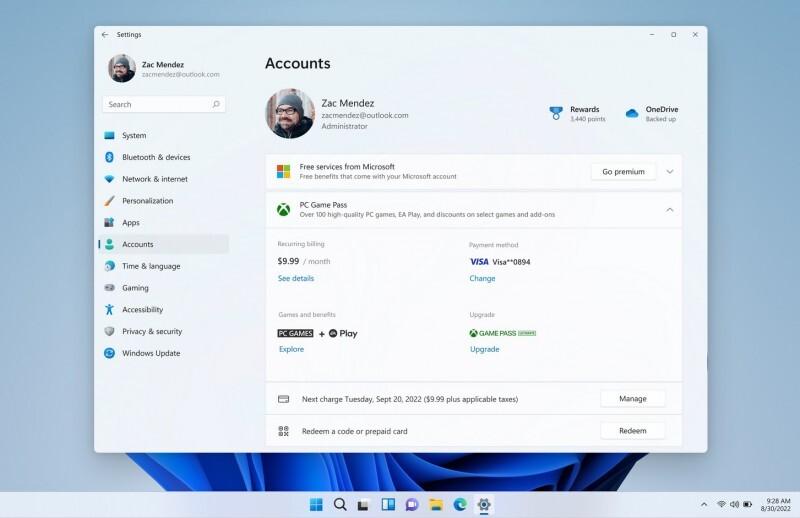Click the search magnifier icon in Settings
This screenshot has width=800, height=518.
point(216,104)
